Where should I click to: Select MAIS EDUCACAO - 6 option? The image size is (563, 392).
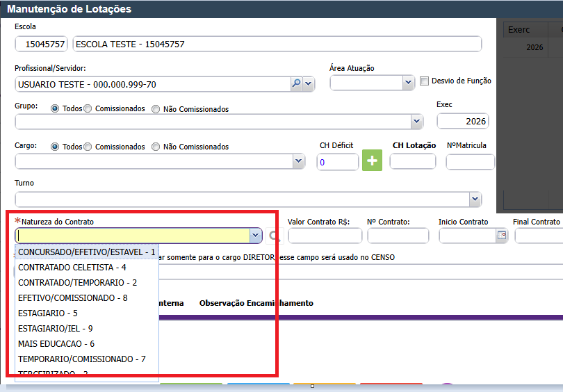coord(56,344)
